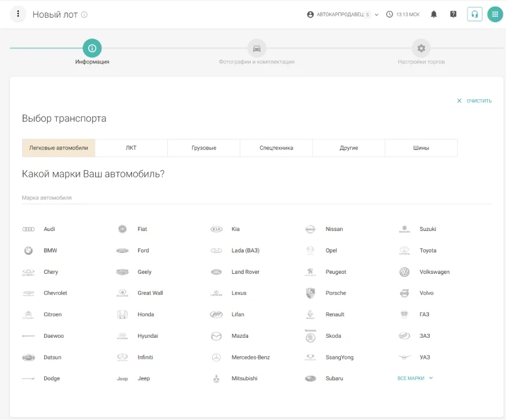506x420 pixels.
Task: Open the headset support icon
Action: [x=475, y=14]
